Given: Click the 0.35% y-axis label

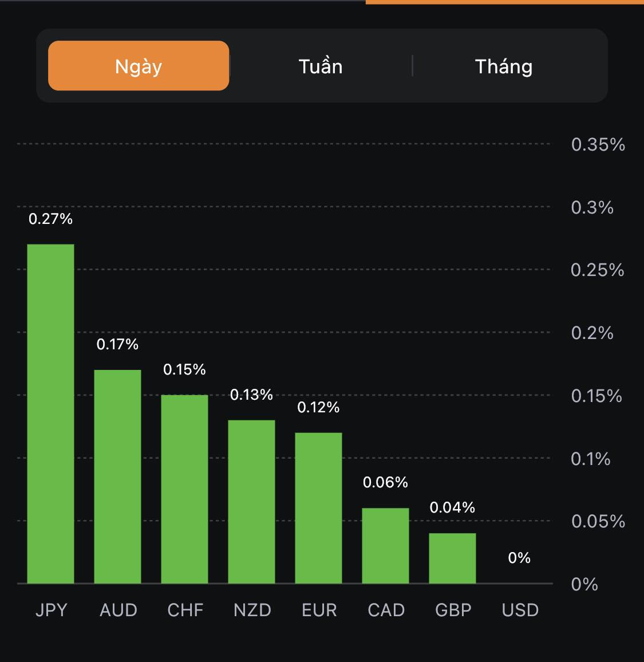Looking at the screenshot, I should tap(598, 144).
